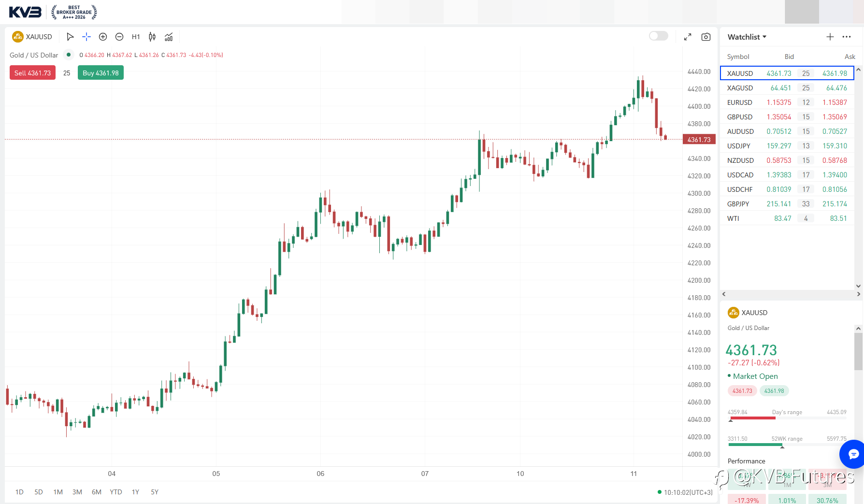The width and height of the screenshot is (864, 504).
Task: Open the candlestick chart type selector
Action: (x=152, y=37)
